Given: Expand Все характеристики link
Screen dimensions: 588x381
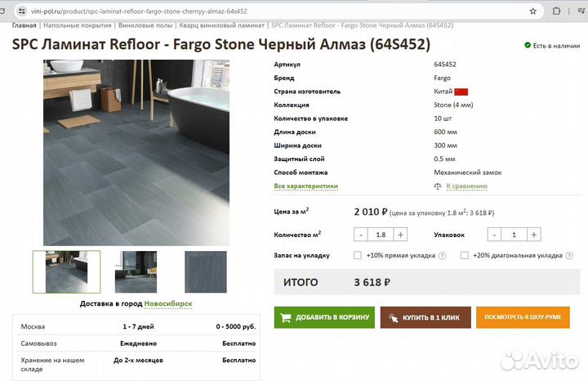Looking at the screenshot, I should pyautogui.click(x=306, y=186).
